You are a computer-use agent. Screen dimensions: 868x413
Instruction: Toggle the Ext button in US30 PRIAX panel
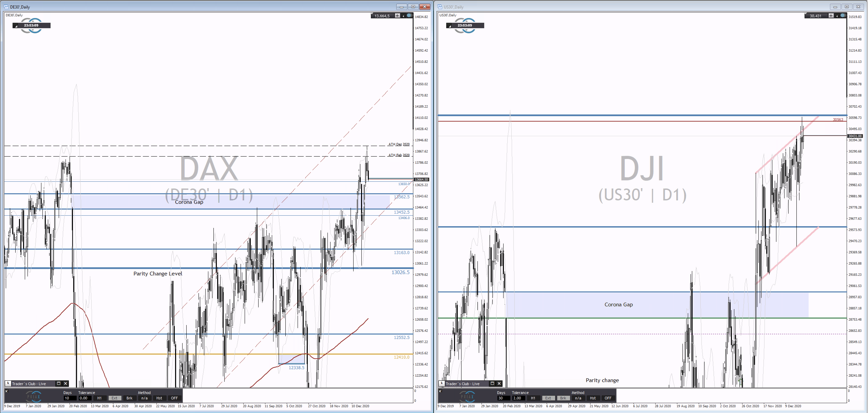pyautogui.click(x=548, y=398)
